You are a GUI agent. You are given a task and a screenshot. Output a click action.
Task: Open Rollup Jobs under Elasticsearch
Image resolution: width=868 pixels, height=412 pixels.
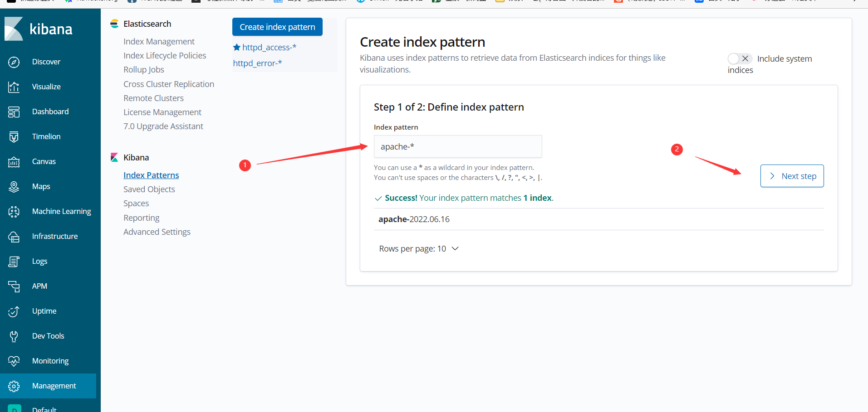[144, 69]
